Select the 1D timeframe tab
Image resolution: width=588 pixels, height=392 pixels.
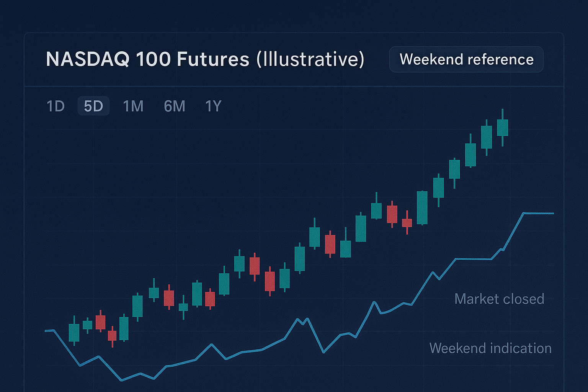(56, 106)
